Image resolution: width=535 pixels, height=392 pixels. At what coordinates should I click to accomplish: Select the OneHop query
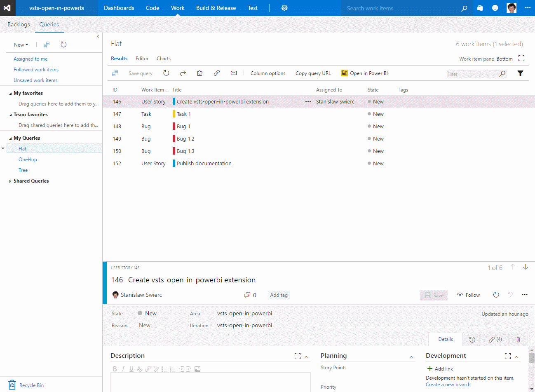[x=28, y=160]
